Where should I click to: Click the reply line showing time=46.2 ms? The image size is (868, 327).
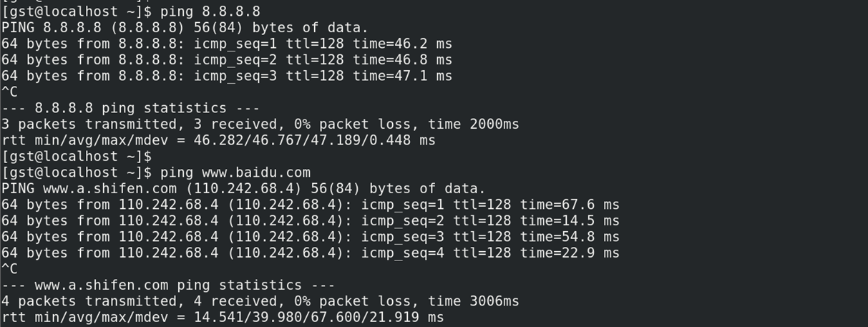point(226,44)
